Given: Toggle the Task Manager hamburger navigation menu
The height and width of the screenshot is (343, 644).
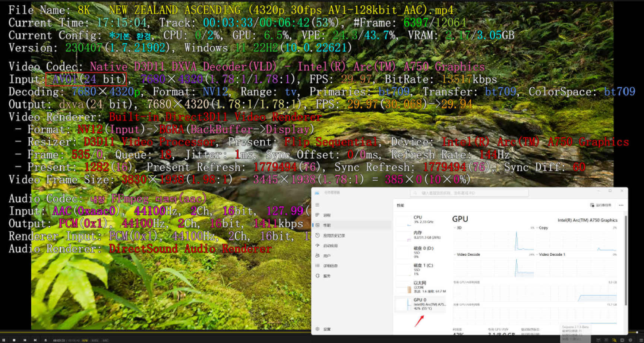Looking at the screenshot, I should tap(318, 205).
